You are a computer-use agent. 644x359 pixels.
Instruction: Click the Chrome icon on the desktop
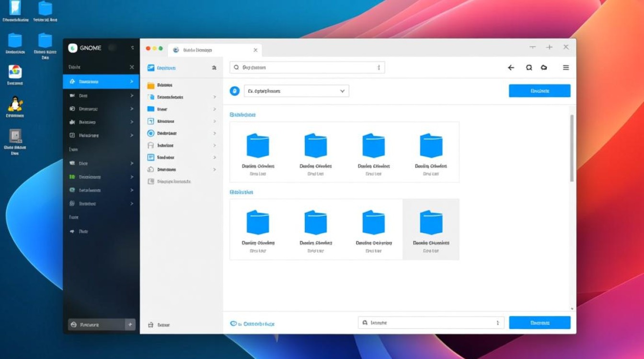point(15,72)
